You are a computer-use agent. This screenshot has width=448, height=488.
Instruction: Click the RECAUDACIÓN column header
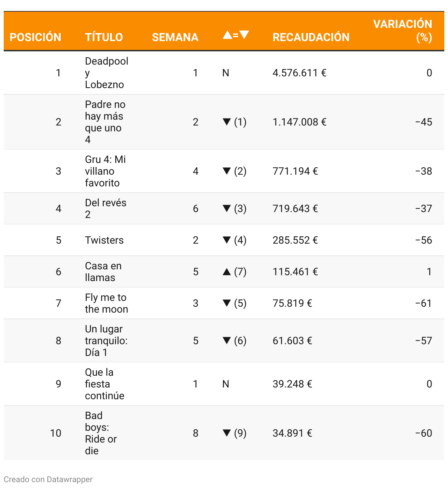[x=311, y=37]
